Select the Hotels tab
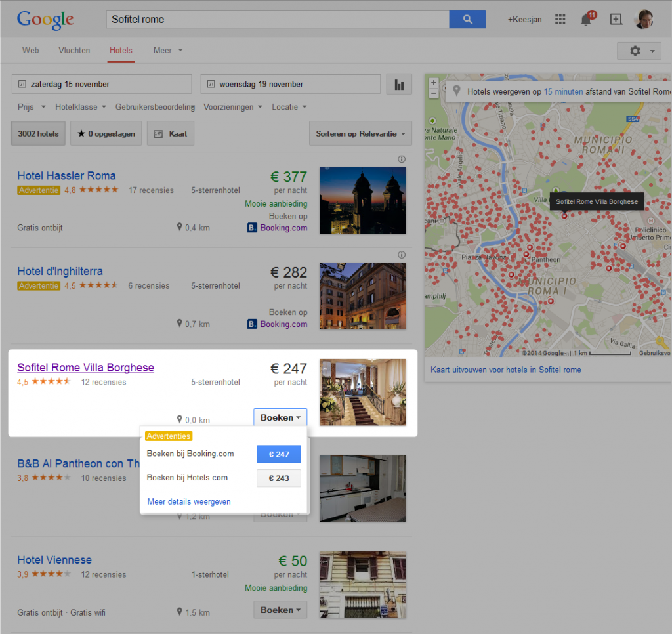 121,50
